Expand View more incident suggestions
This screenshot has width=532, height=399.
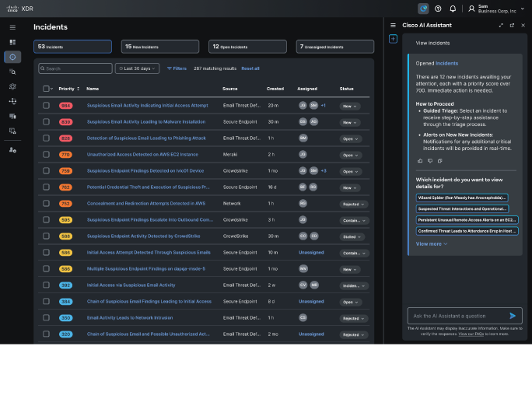(x=432, y=244)
